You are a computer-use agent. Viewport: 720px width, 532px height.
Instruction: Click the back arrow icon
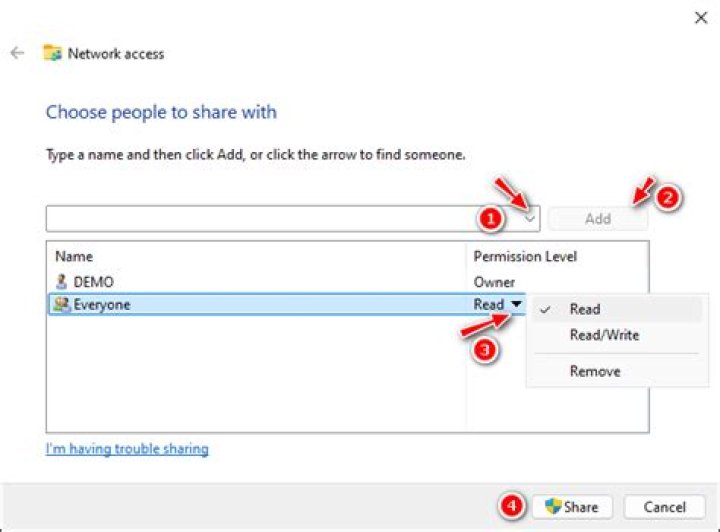[17, 53]
